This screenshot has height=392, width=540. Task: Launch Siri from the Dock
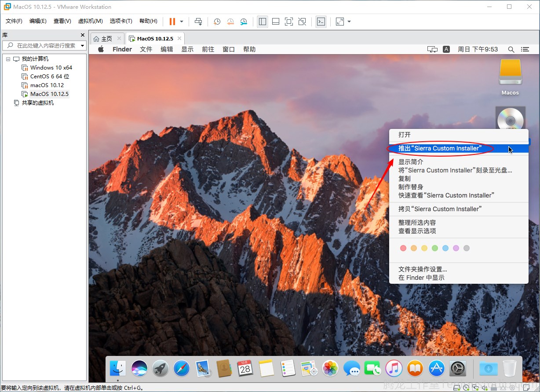coord(139,368)
